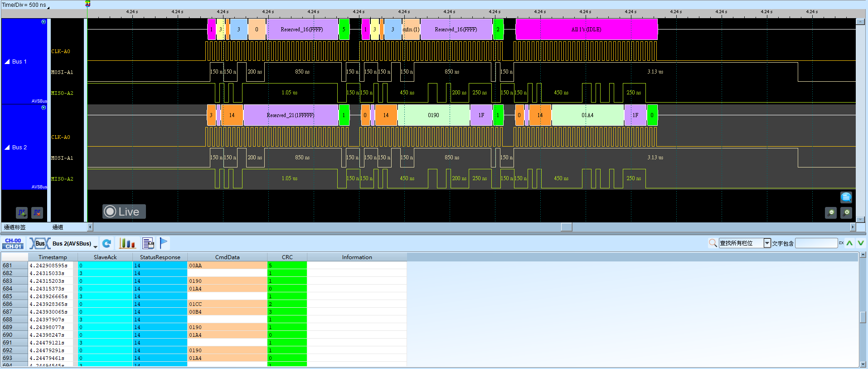Click the Reserved_21(1FFFFF) segment in Bus 2
Image resolution: width=868 pixels, height=369 pixels.
(x=291, y=115)
